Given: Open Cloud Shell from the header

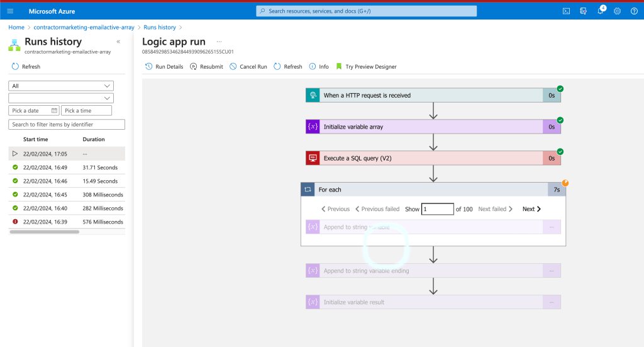Looking at the screenshot, I should click(567, 11).
